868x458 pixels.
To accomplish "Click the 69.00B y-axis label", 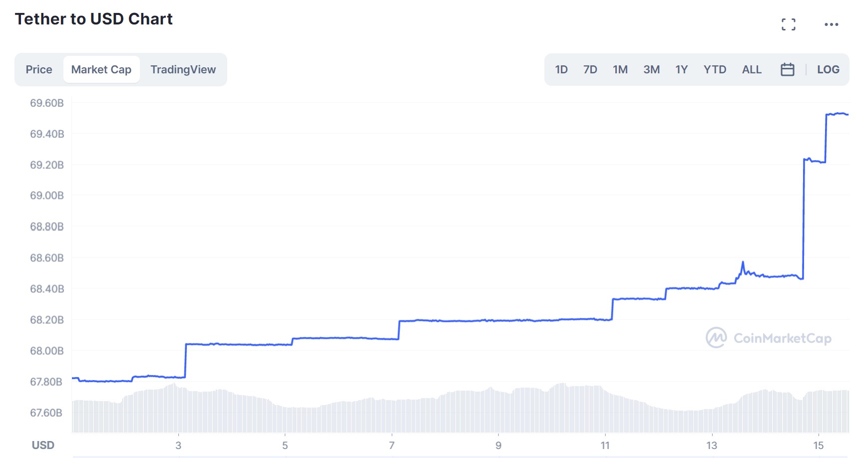I will [x=47, y=196].
